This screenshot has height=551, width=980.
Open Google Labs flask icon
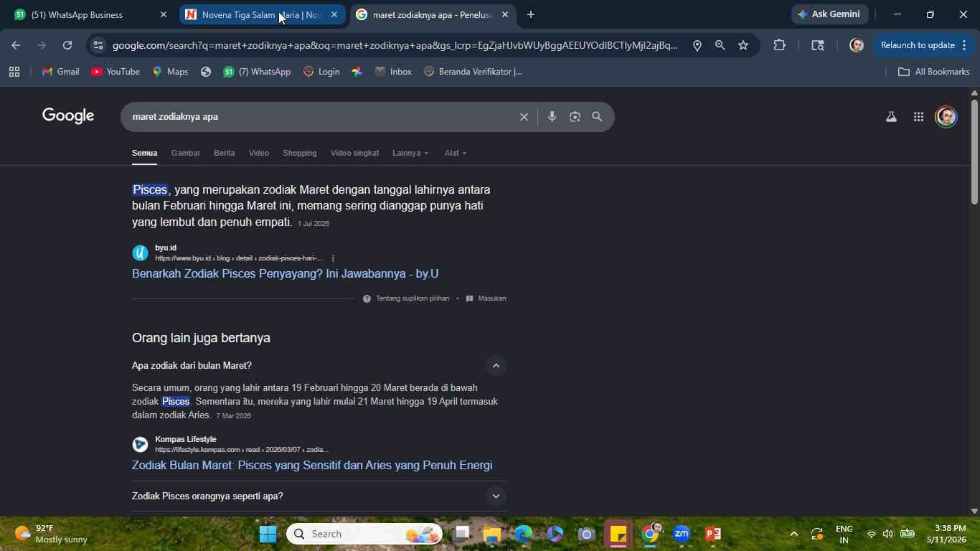(891, 117)
